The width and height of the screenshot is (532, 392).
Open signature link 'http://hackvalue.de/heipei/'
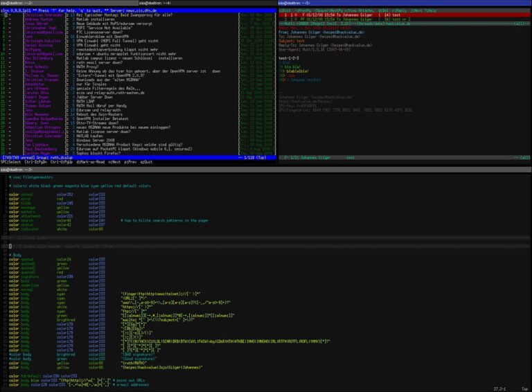tap(305, 101)
